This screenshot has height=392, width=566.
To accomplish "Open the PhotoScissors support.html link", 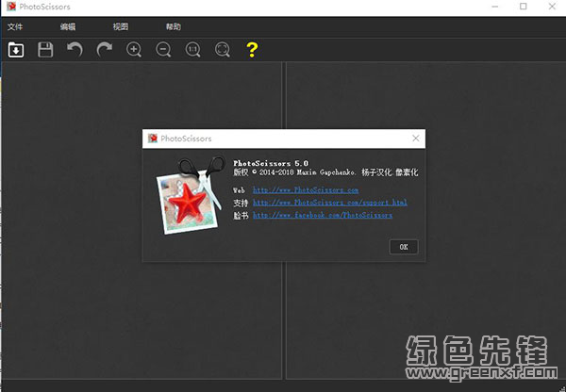I will click(x=330, y=203).
